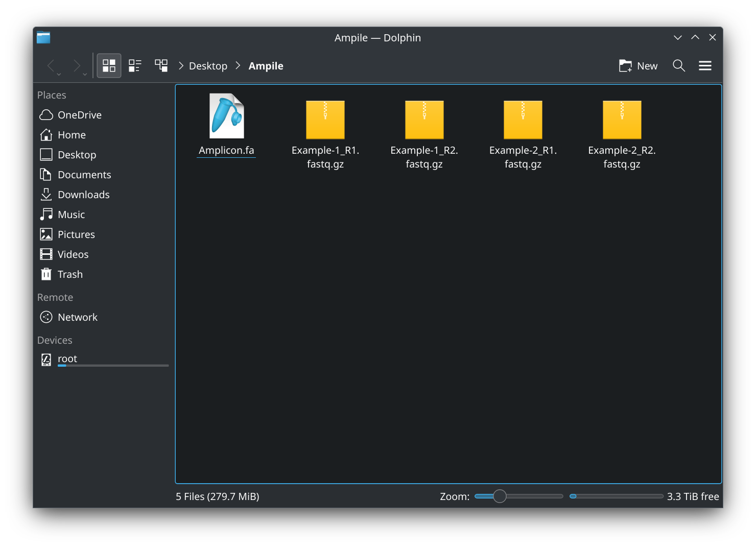The width and height of the screenshot is (756, 547).
Task: Open Music in Places
Action: pos(103,215)
